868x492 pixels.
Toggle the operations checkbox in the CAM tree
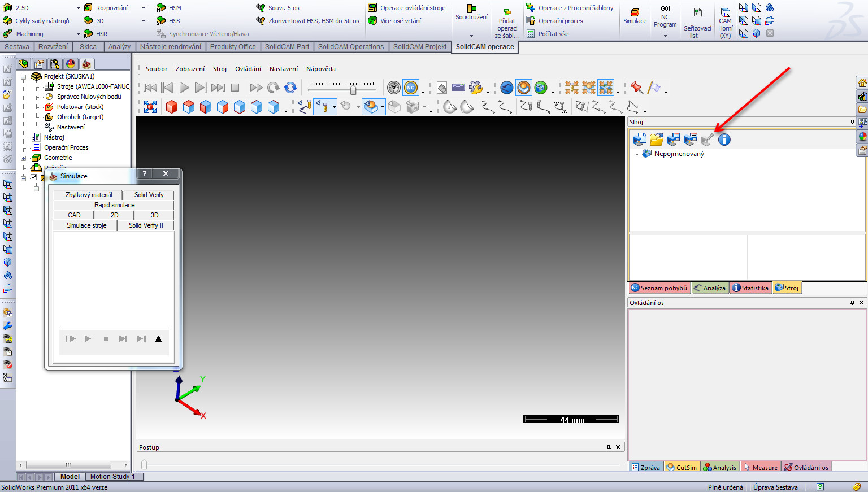click(x=33, y=177)
